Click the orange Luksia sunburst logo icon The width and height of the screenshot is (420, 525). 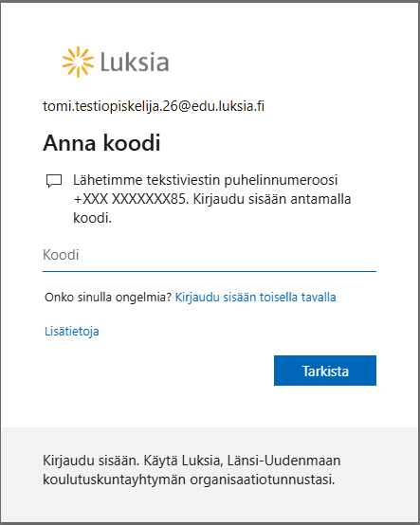point(78,62)
